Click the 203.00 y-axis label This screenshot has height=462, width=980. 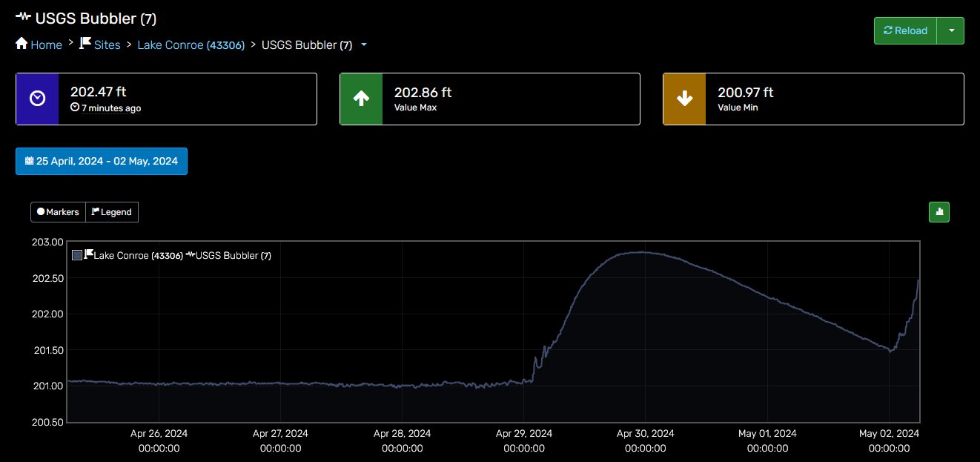(48, 242)
